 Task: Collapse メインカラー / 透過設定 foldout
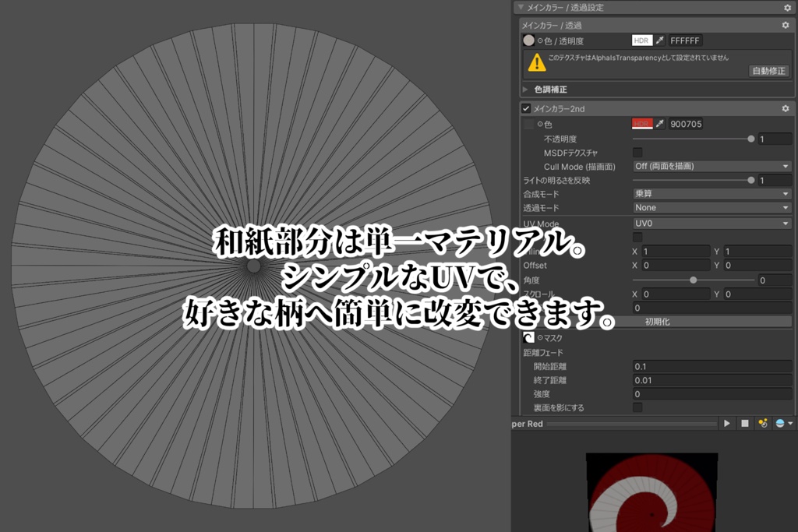point(520,7)
